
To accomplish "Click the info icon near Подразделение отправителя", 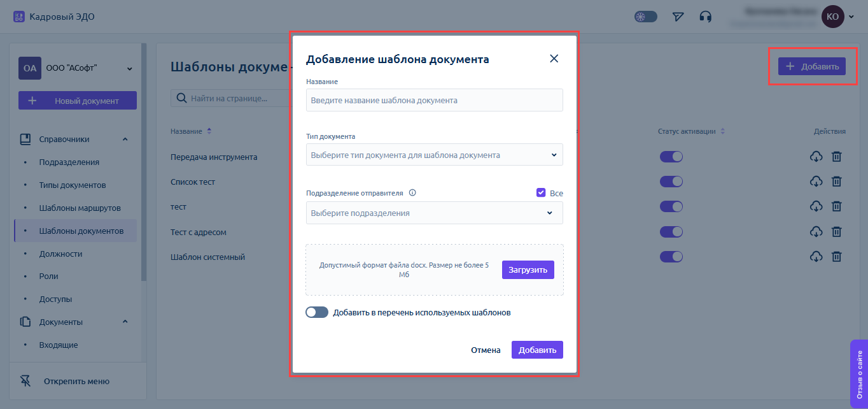I will pos(412,193).
